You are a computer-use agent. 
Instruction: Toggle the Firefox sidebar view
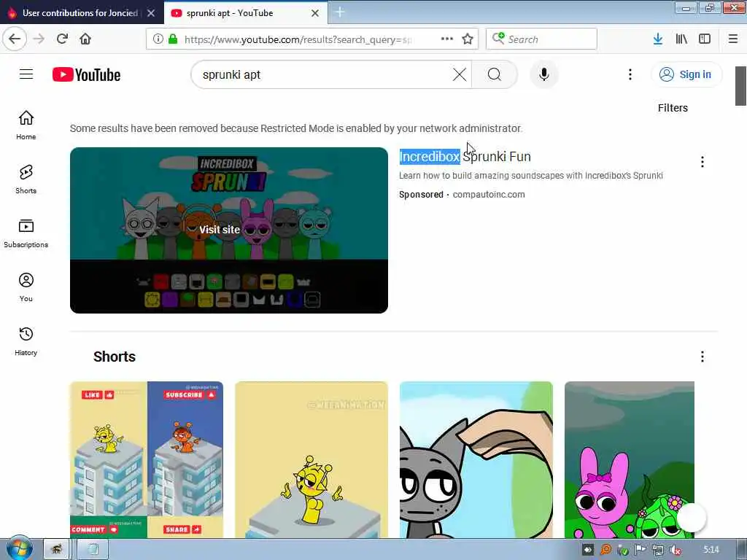[x=705, y=39]
